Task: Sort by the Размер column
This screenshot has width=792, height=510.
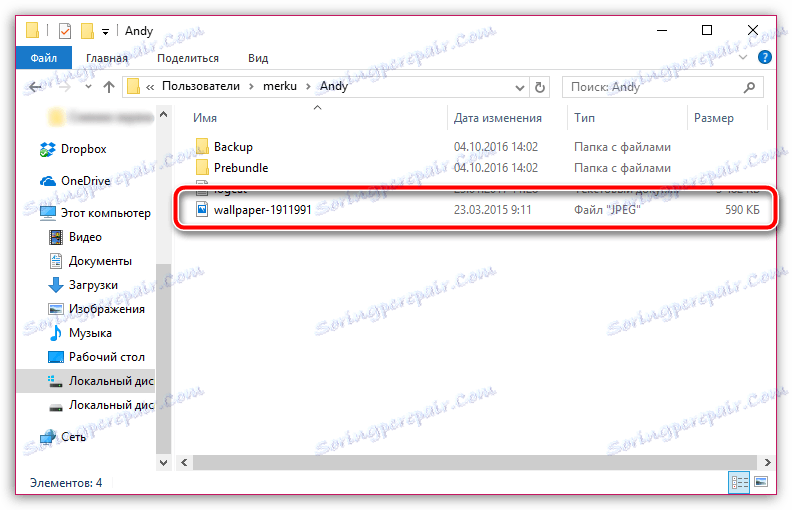Action: (x=713, y=118)
